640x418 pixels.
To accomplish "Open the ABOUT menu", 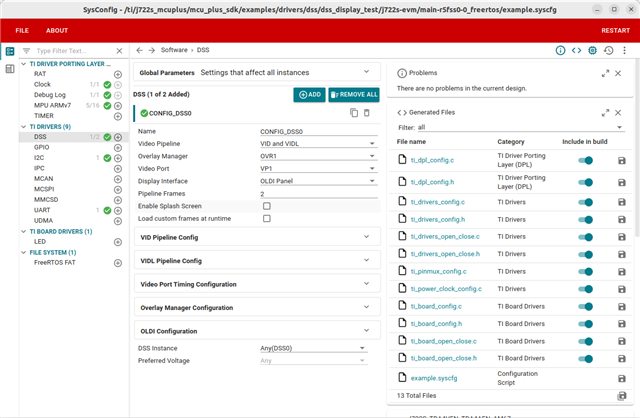I will (x=57, y=31).
